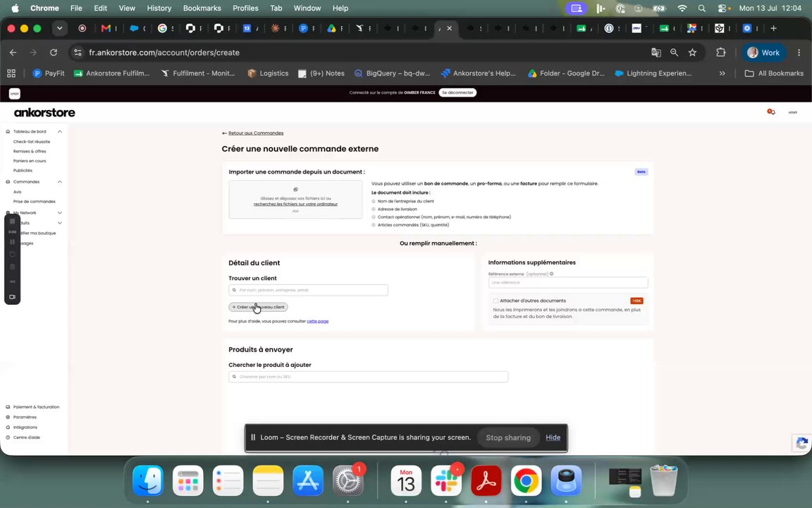Click the Se déconnecter button in top banner

457,93
